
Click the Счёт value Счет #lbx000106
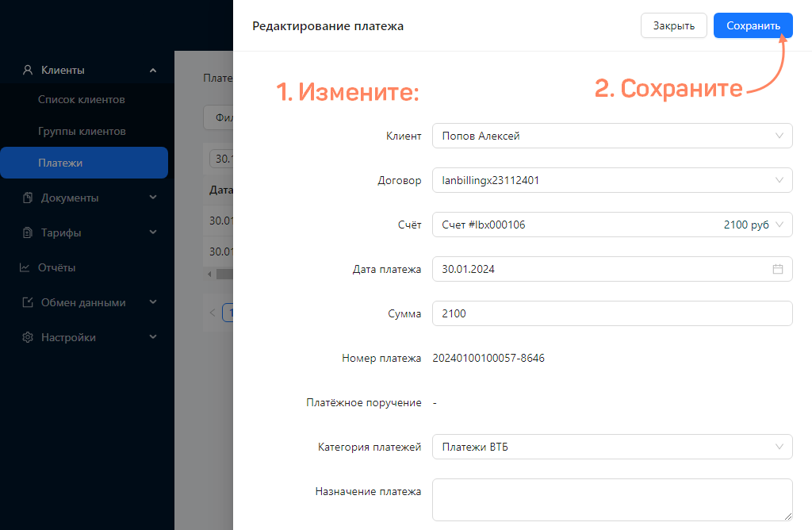click(x=484, y=225)
